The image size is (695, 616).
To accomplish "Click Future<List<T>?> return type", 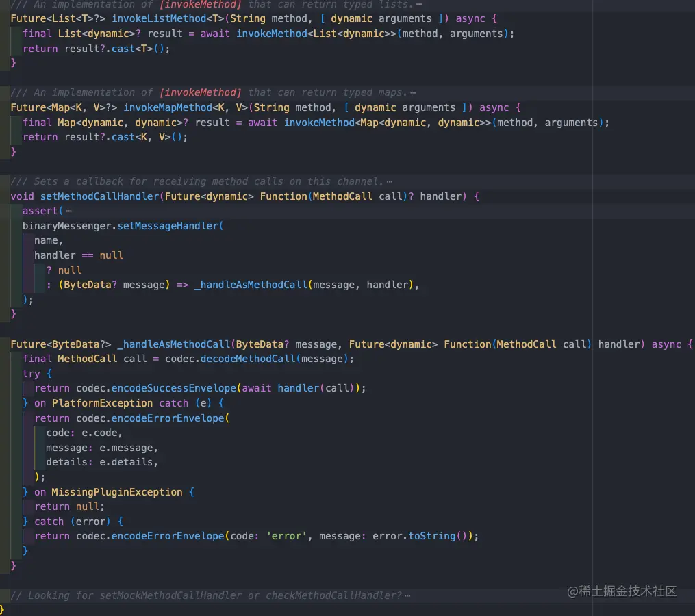I will (58, 18).
